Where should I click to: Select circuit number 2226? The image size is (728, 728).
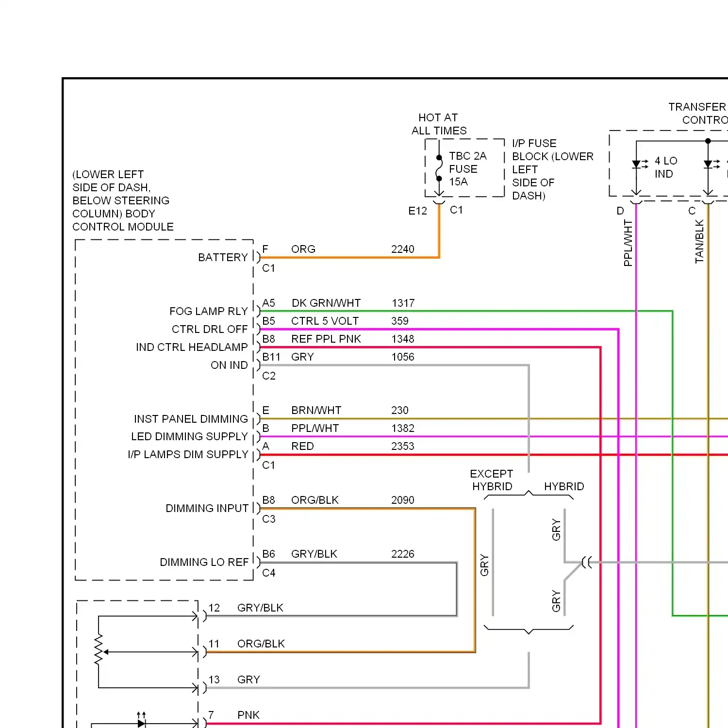click(403, 554)
